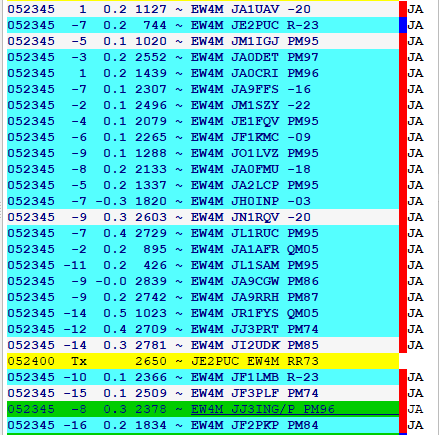Select the JN1RQV -20 decode row
439x435 pixels.
pyautogui.click(x=203, y=217)
